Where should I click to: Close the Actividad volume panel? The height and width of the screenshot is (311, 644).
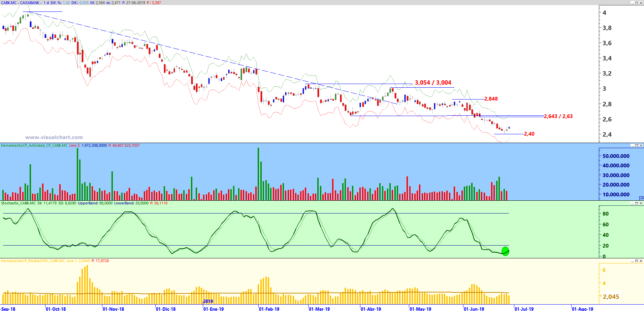tap(641, 145)
